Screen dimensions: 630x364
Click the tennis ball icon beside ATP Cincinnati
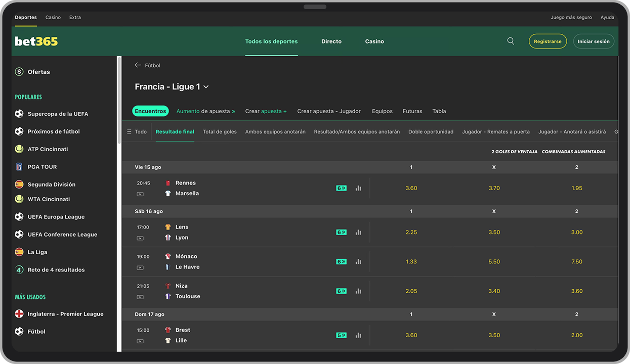(x=19, y=149)
